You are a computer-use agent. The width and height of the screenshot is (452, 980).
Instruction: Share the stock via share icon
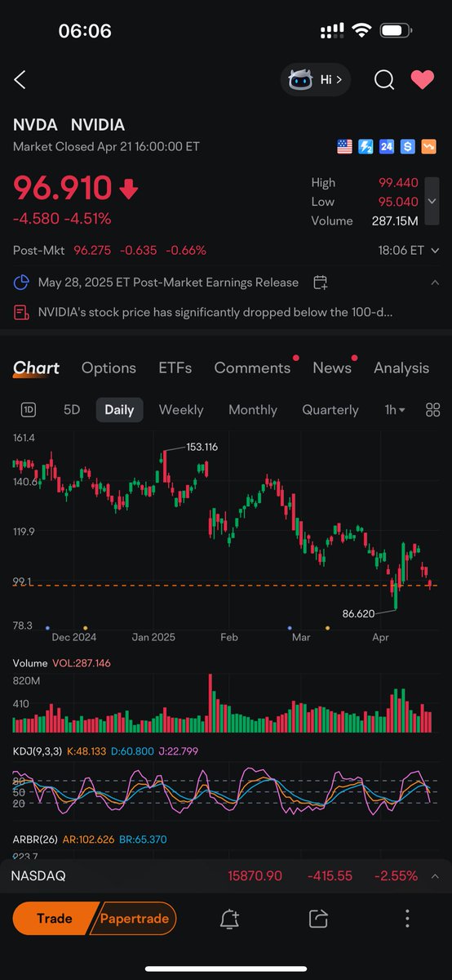tap(318, 919)
